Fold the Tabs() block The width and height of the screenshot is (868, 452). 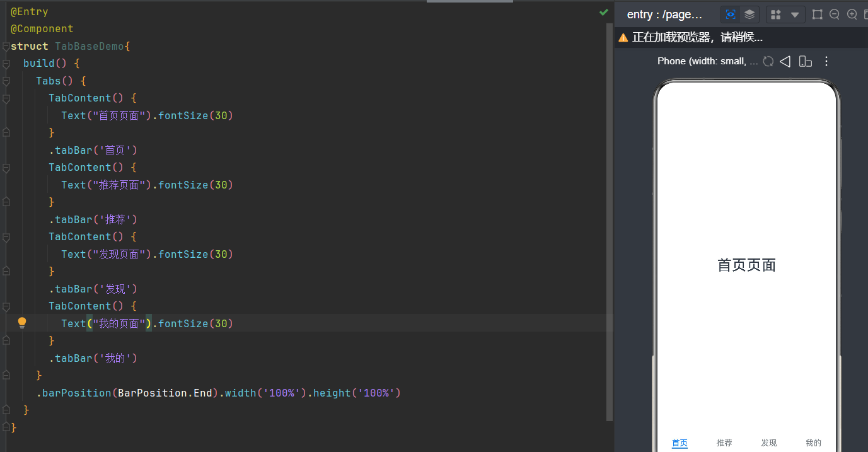[6, 81]
